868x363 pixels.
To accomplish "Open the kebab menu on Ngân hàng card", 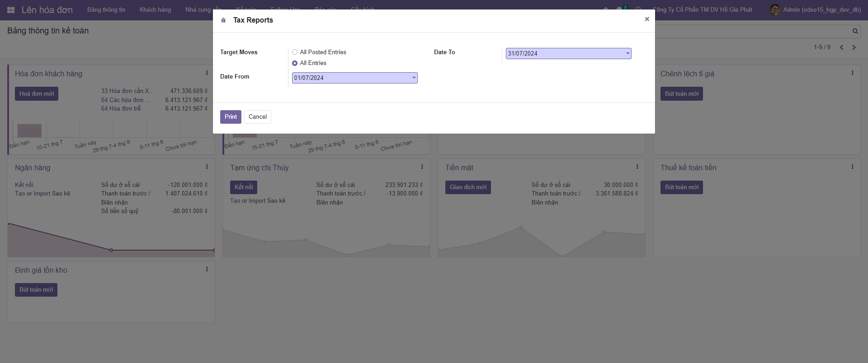I will [x=207, y=167].
